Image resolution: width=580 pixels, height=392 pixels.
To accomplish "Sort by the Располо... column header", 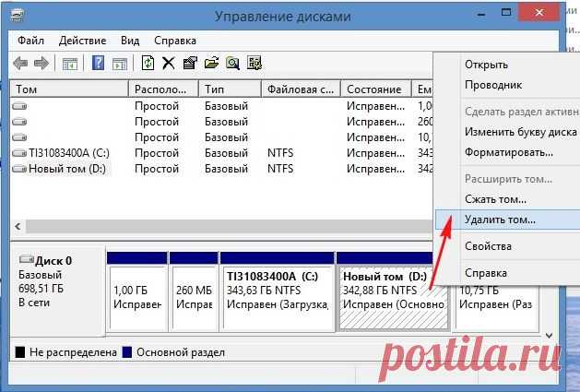I will point(163,89).
